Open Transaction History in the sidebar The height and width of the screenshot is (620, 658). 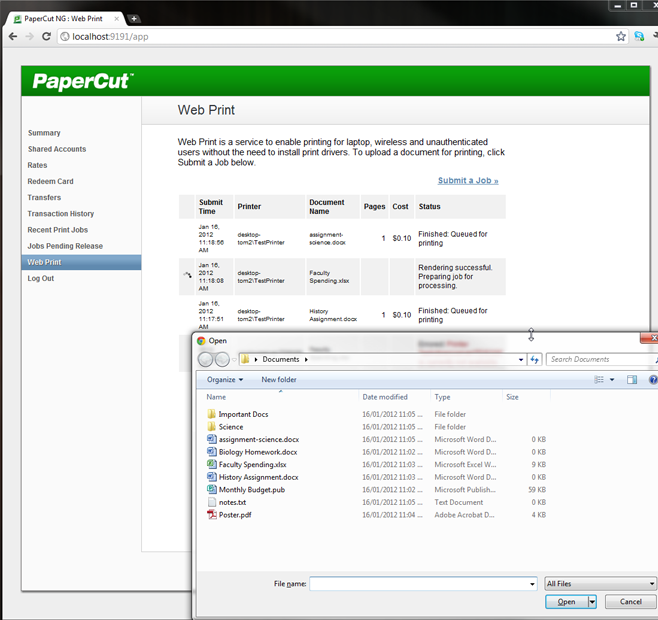click(x=61, y=214)
